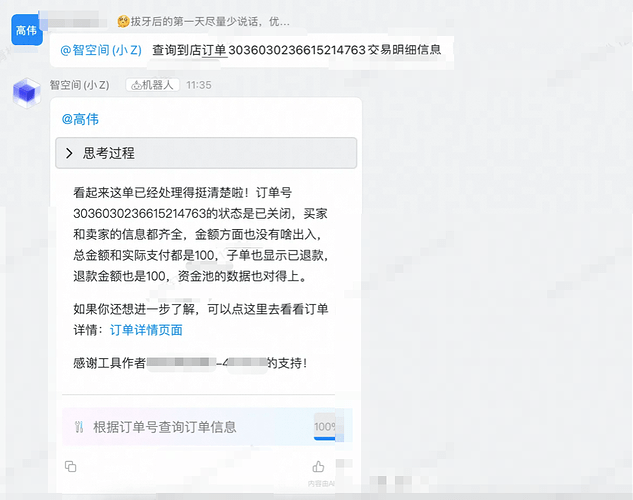This screenshot has width=633, height=500.
Task: Open the 订单详情页面 link
Action: pyautogui.click(x=146, y=330)
